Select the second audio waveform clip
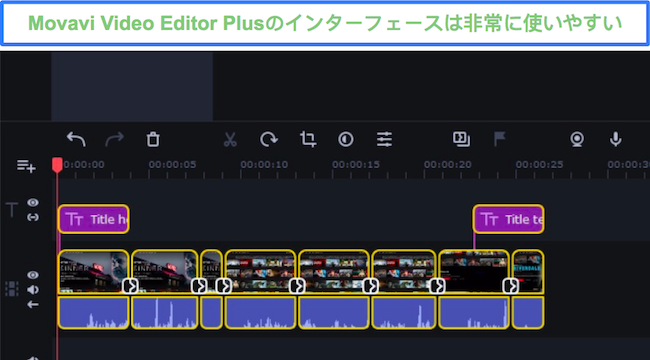This screenshot has width=650, height=360. coord(165,313)
